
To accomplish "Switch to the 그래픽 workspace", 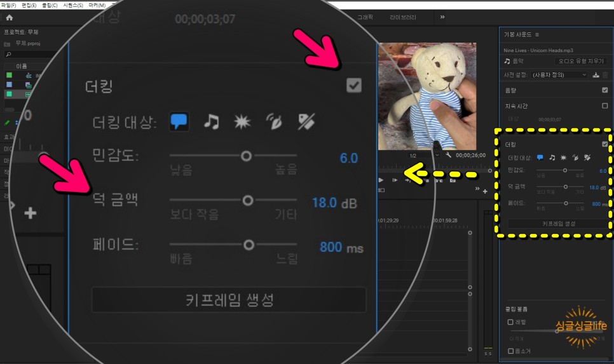I will [365, 17].
